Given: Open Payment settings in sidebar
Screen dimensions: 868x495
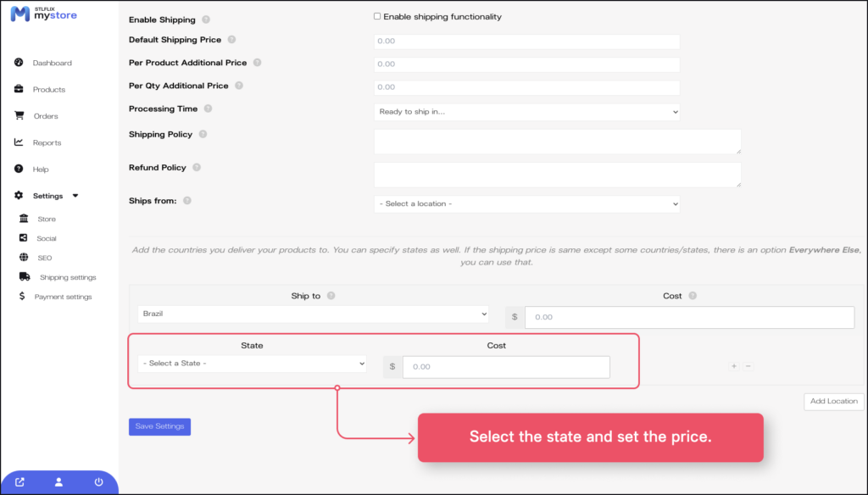Looking at the screenshot, I should pos(63,297).
